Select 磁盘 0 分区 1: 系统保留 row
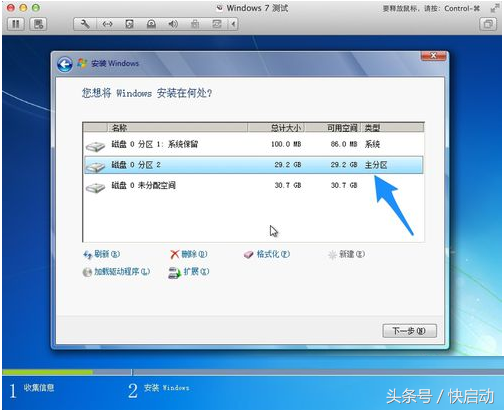 [x=253, y=144]
